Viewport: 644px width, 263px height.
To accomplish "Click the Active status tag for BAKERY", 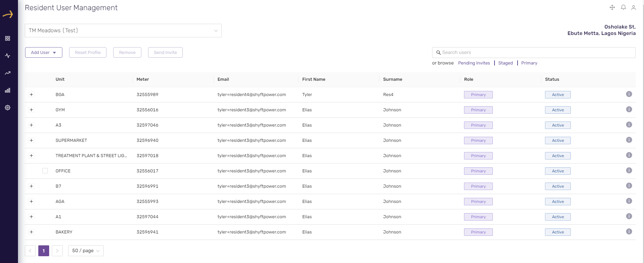I will [x=558, y=232].
